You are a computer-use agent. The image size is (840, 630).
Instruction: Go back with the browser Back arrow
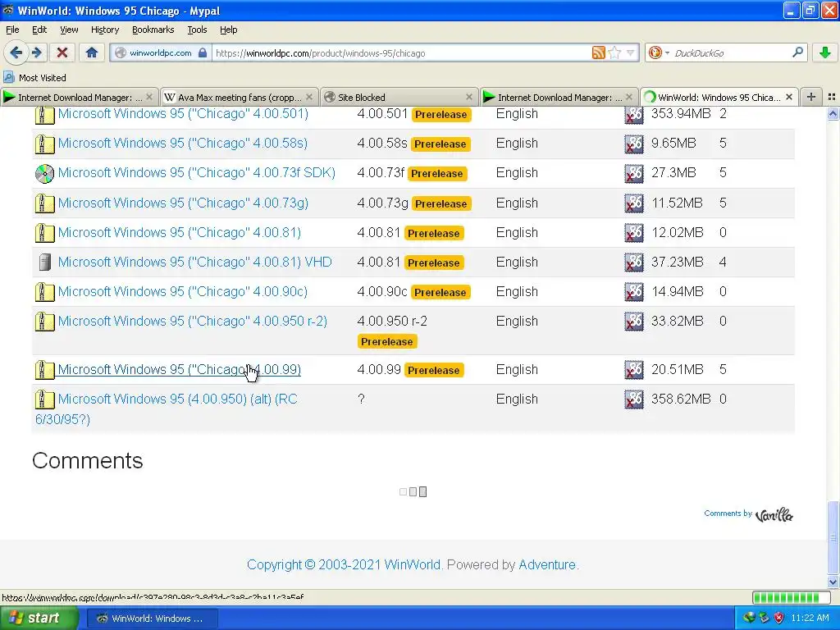[16, 52]
